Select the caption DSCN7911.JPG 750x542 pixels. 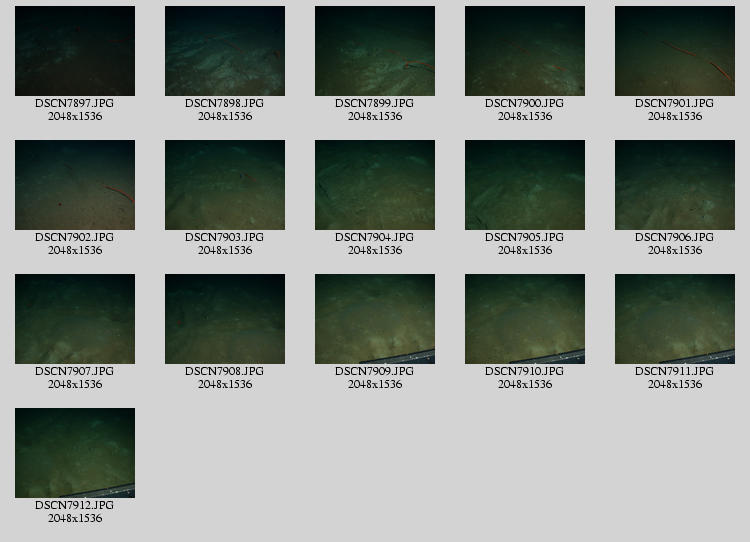(674, 371)
